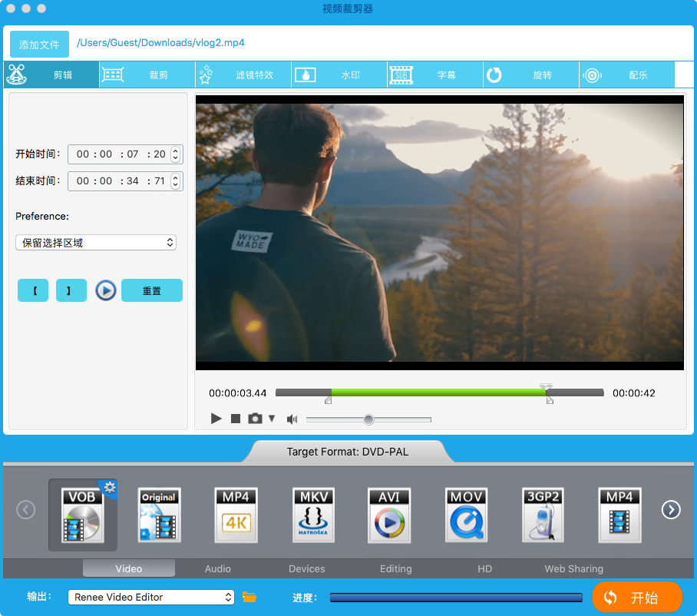The image size is (697, 616).
Task: Click the 结束时间 time field
Action: coord(125,181)
